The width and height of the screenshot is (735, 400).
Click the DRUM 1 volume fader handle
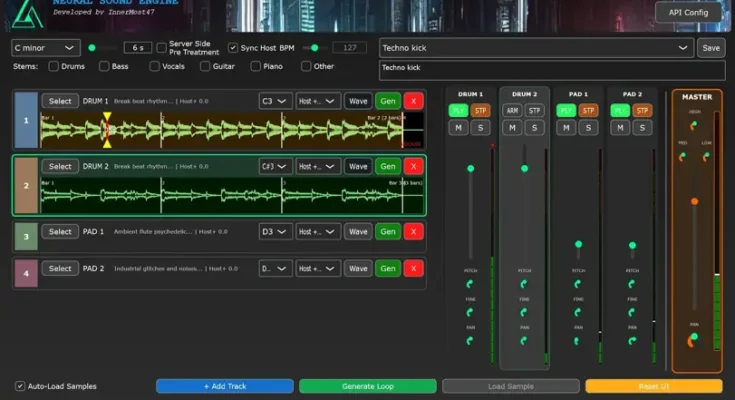(471, 168)
